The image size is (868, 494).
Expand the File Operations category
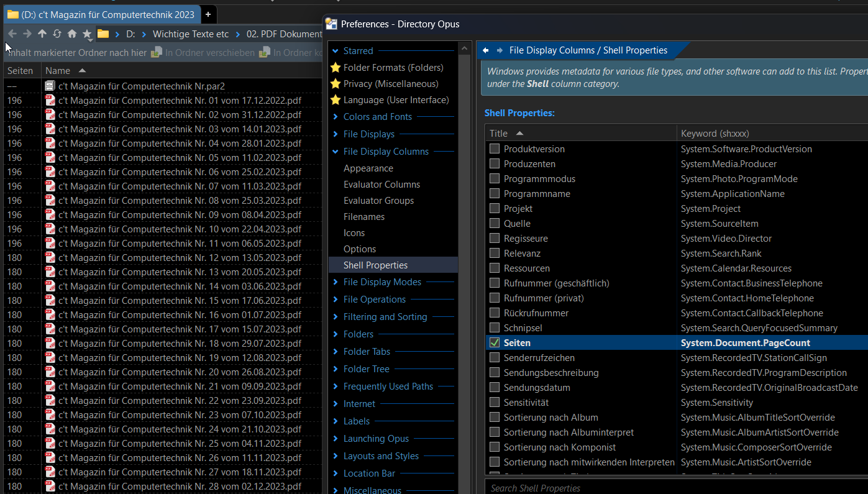(x=336, y=300)
